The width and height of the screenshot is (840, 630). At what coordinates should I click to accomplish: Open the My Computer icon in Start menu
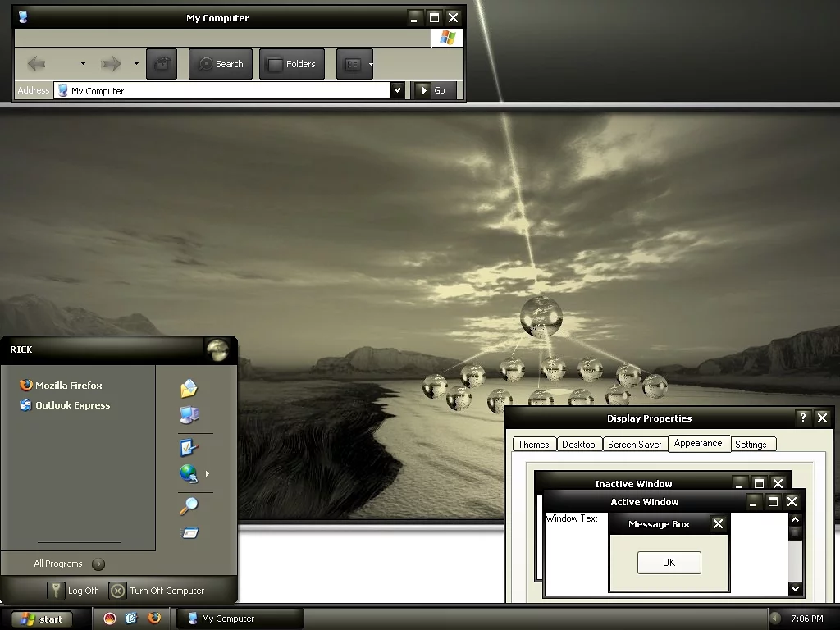click(189, 415)
